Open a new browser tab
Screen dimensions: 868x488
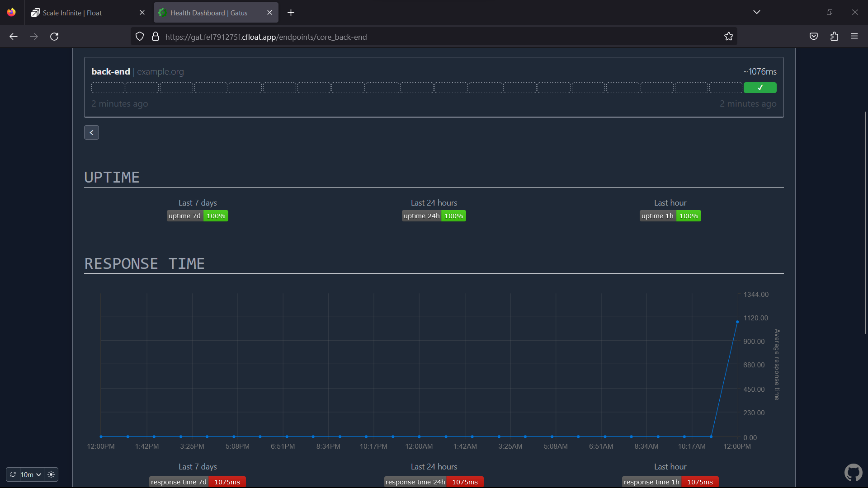coord(291,13)
